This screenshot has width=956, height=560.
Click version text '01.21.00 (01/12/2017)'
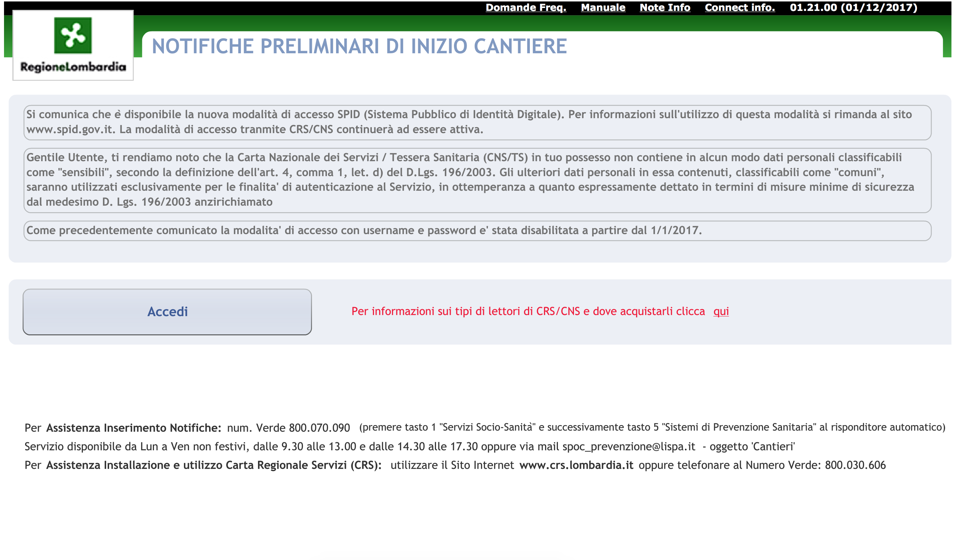point(853,8)
